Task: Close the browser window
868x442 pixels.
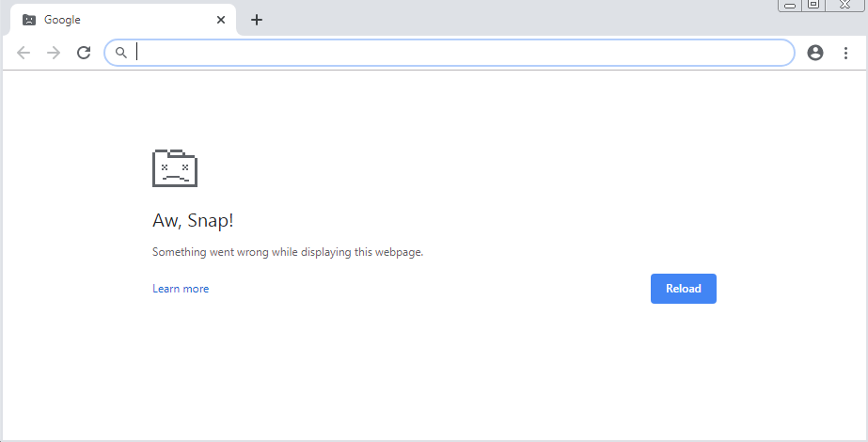Action: pyautogui.click(x=844, y=5)
